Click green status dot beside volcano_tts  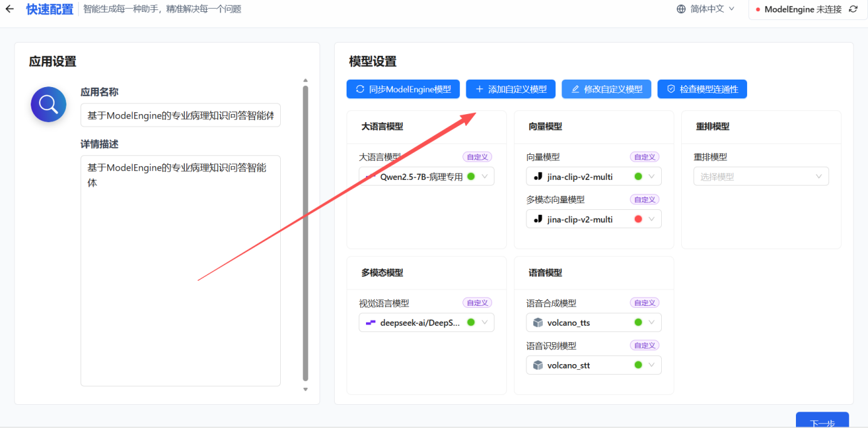pyautogui.click(x=638, y=322)
